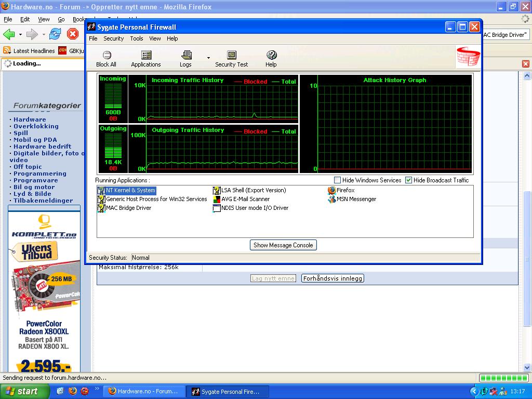This screenshot has width=532, height=399.
Task: Click the Help question mark icon
Action: tap(271, 56)
